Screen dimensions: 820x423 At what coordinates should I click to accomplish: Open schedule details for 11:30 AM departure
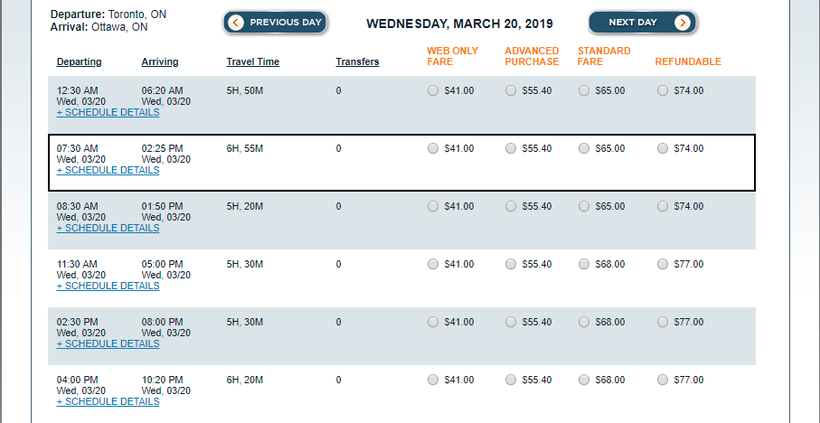click(108, 286)
